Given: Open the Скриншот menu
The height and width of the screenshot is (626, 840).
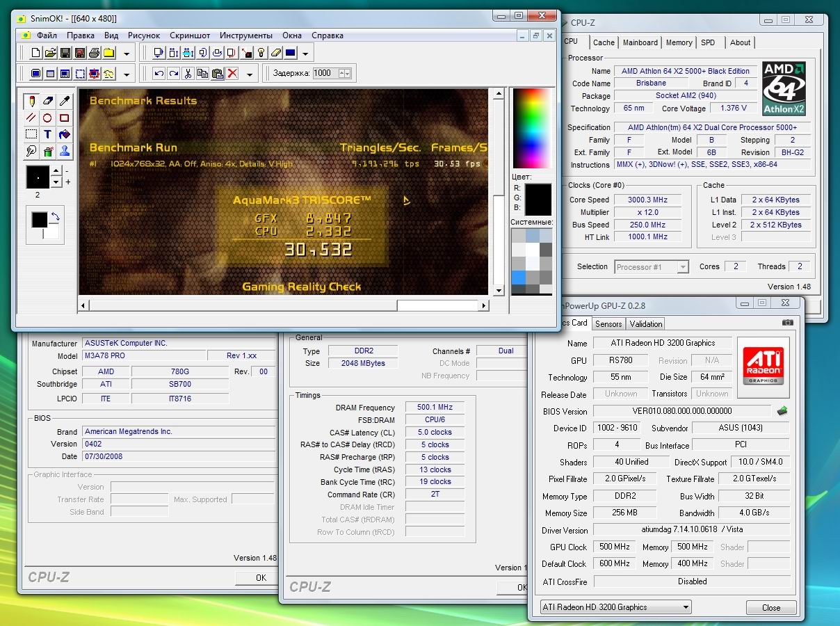Looking at the screenshot, I should coord(190,35).
